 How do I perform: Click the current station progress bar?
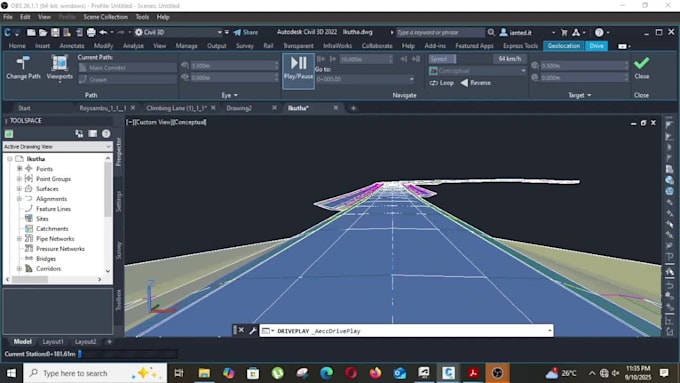[129, 354]
